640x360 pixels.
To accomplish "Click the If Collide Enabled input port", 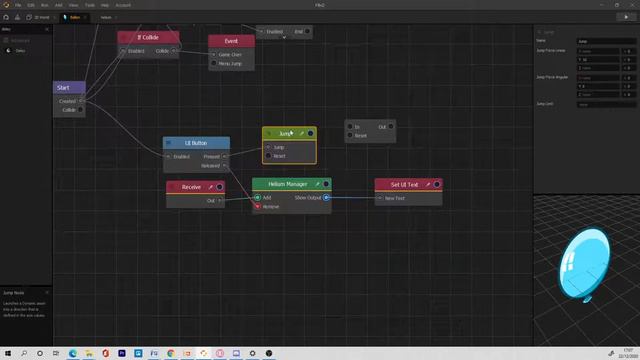I will [x=123, y=51].
